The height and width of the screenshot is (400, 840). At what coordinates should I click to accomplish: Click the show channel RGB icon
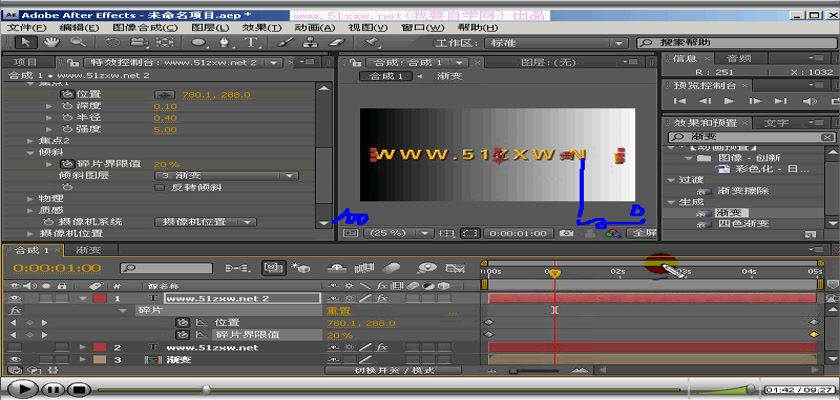click(x=613, y=233)
